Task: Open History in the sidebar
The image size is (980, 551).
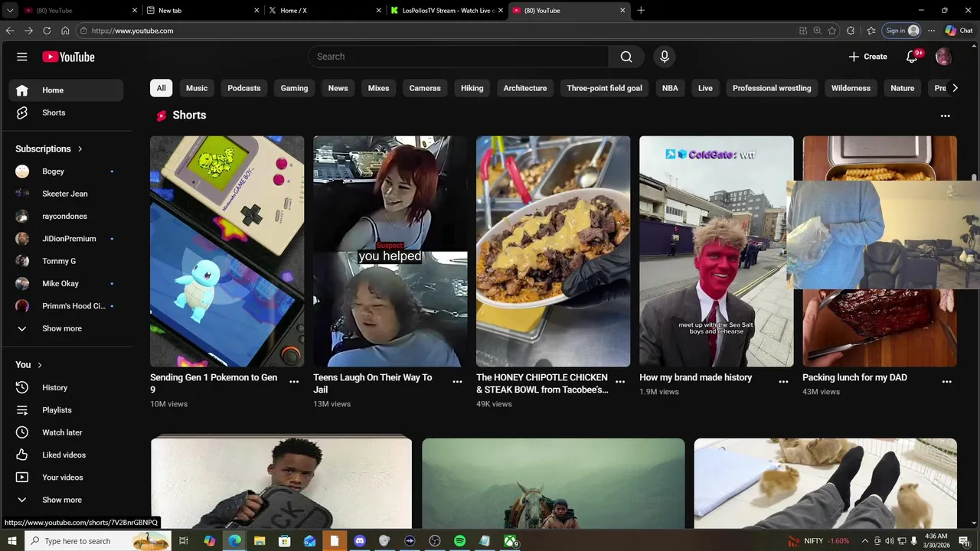Action: pos(66,388)
